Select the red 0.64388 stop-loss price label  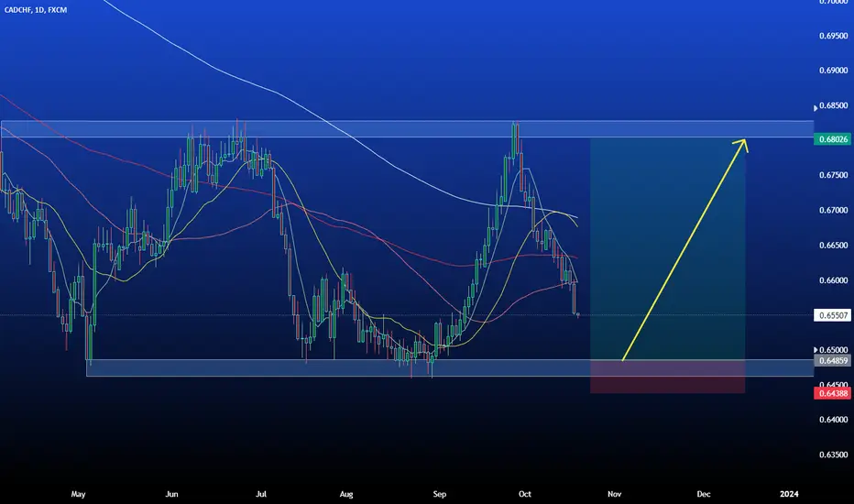(x=833, y=393)
